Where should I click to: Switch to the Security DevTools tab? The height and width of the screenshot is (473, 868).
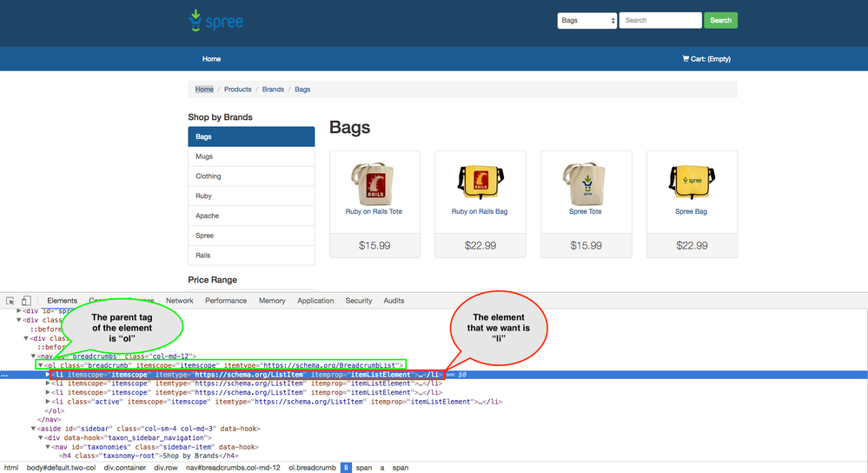tap(359, 301)
